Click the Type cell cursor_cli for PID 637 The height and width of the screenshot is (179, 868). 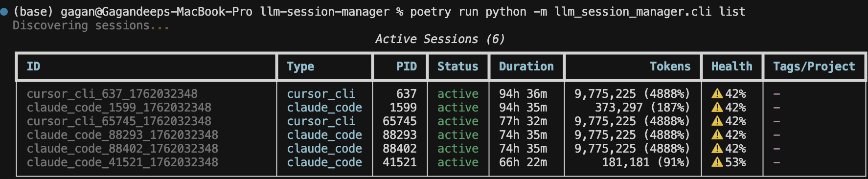tap(321, 93)
